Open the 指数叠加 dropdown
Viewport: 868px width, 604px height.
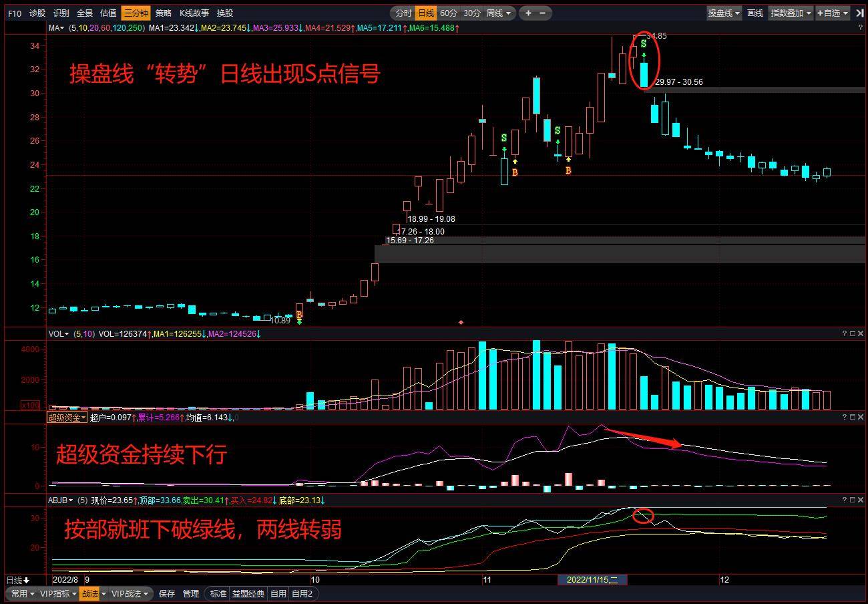[x=791, y=13]
